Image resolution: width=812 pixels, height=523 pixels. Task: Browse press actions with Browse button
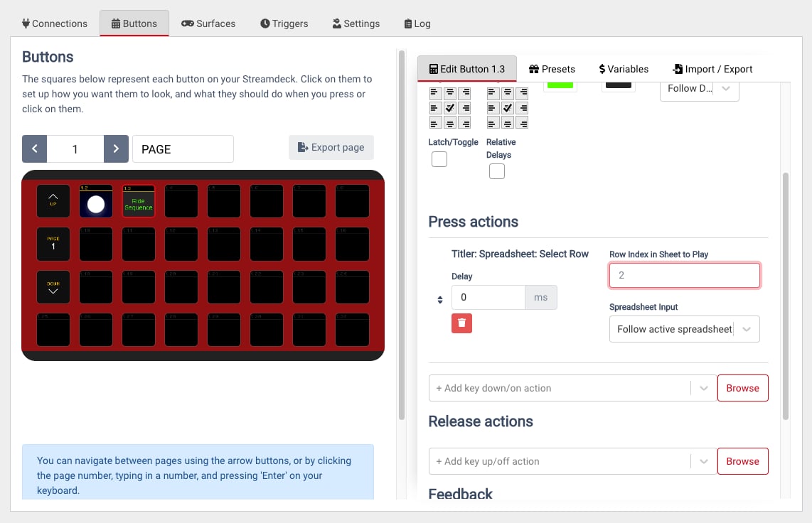(742, 388)
